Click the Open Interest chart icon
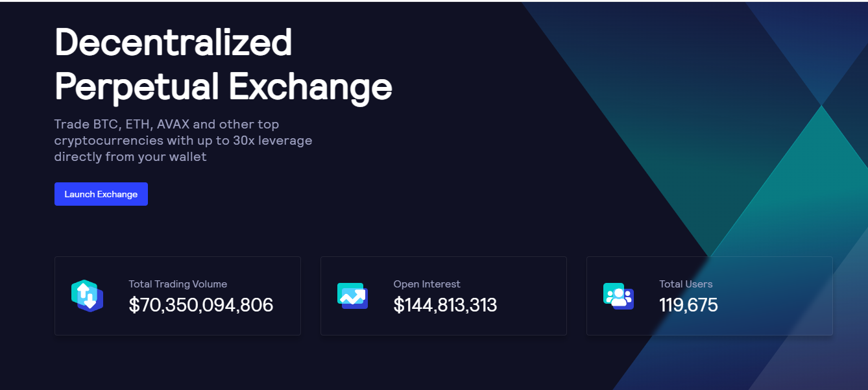This screenshot has width=868, height=390. (352, 296)
